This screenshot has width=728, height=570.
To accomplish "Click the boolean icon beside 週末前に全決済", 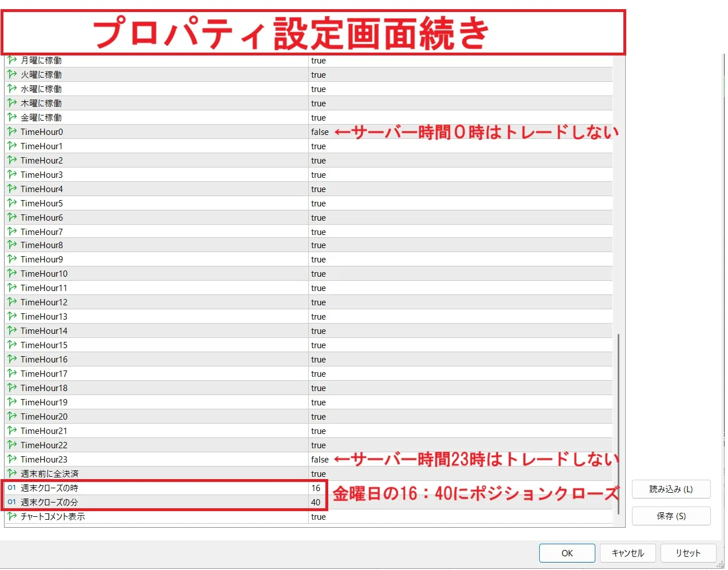I will click(x=12, y=473).
